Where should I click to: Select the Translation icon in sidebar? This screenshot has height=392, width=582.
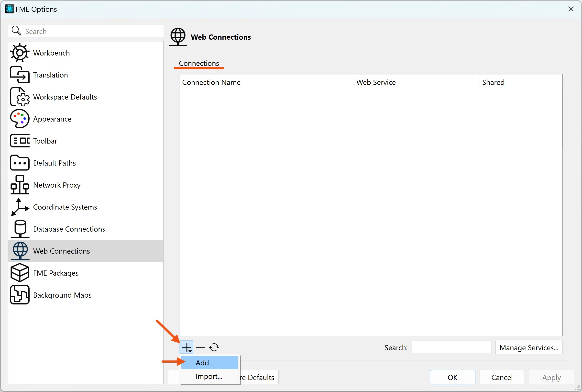pos(20,75)
